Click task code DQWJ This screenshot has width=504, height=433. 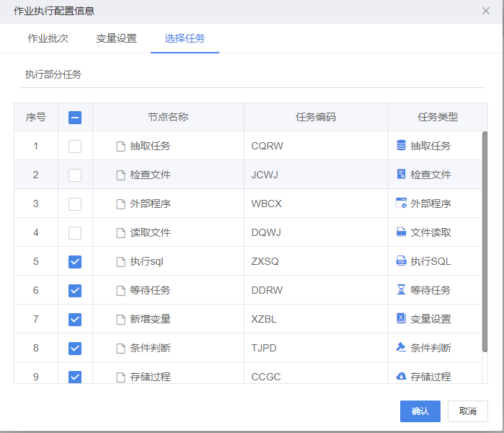tap(266, 232)
